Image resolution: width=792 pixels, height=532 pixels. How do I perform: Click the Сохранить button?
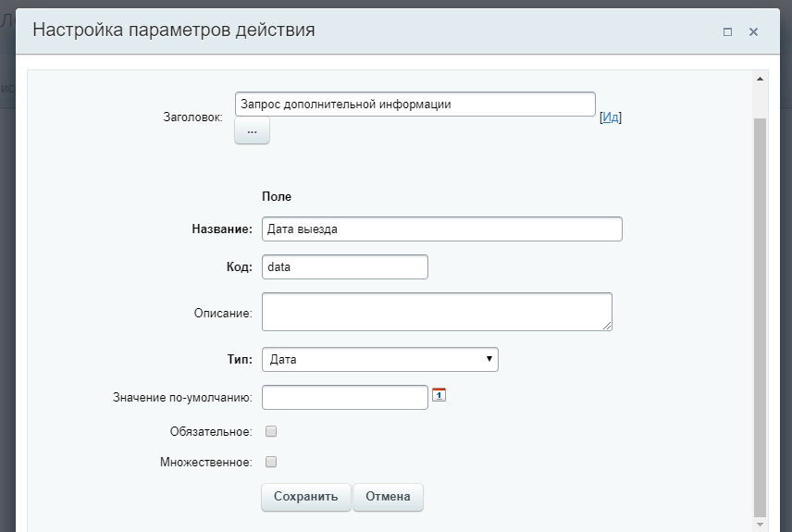pos(305,497)
